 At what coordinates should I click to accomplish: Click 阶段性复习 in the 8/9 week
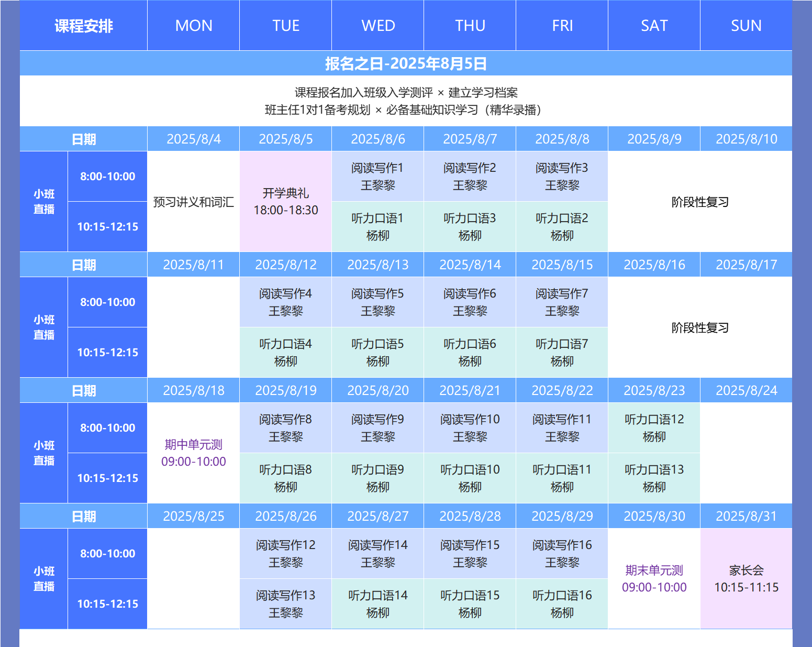click(700, 202)
